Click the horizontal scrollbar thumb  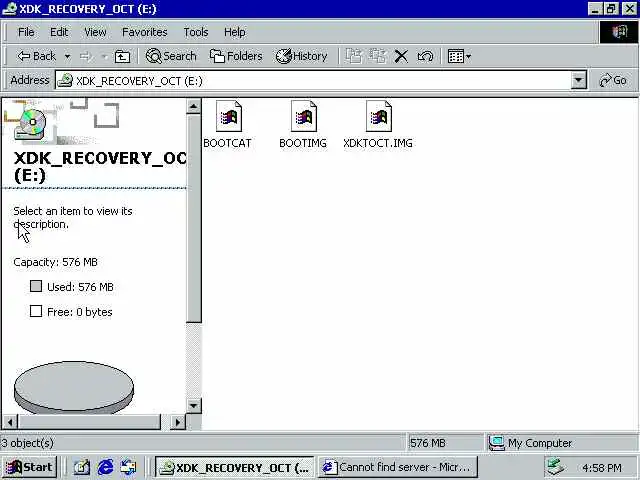89,422
